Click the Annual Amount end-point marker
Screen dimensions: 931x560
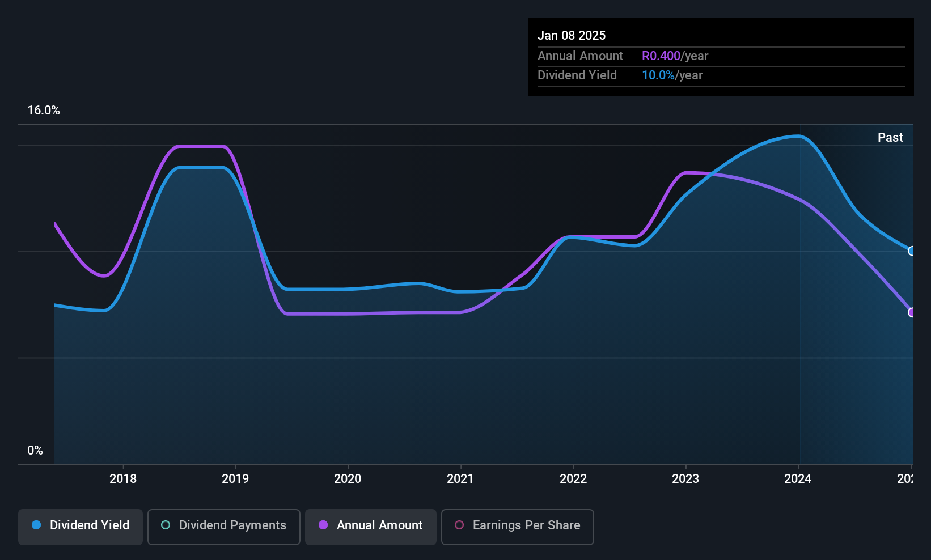point(912,312)
